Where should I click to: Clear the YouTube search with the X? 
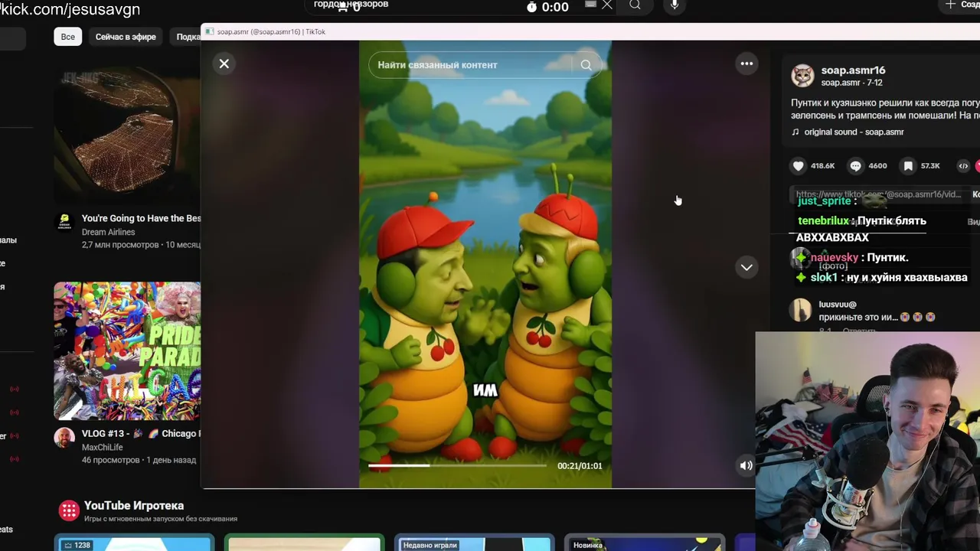click(607, 5)
